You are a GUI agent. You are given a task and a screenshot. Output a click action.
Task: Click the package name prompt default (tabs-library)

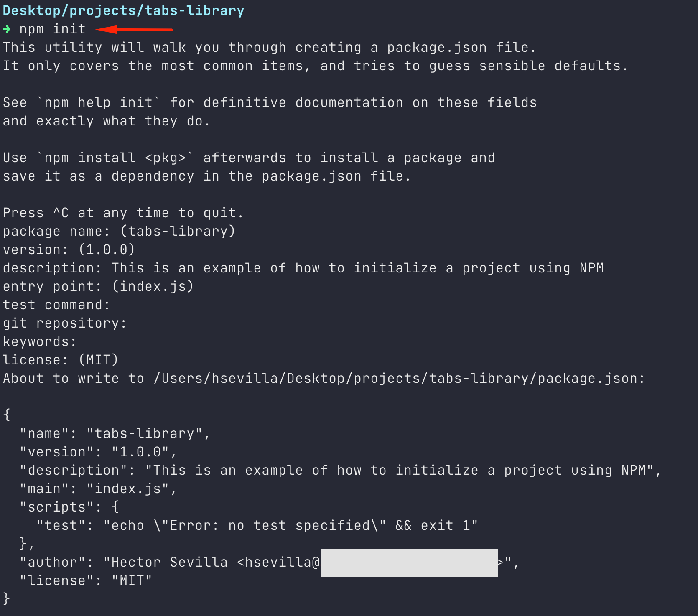click(178, 232)
